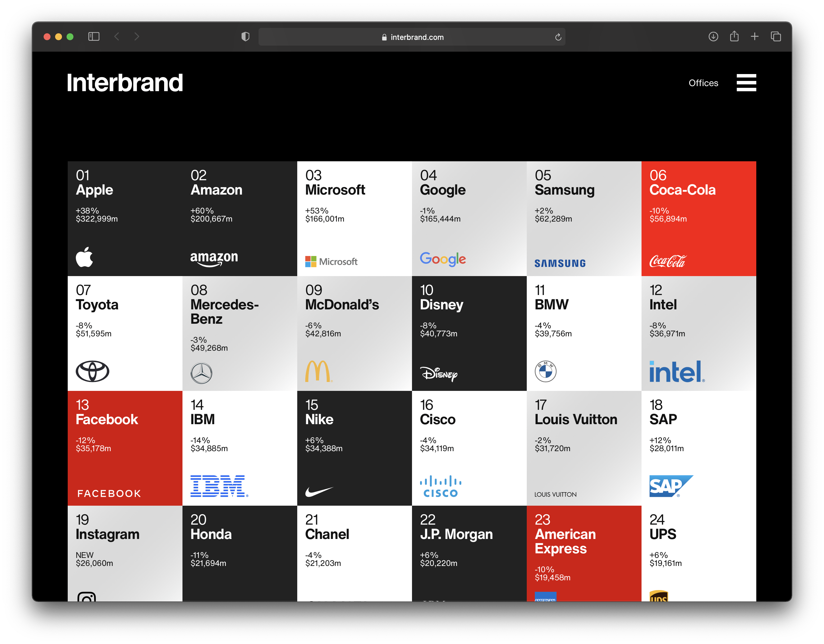
Task: Open the Instagram brand heading
Action: [x=108, y=535]
